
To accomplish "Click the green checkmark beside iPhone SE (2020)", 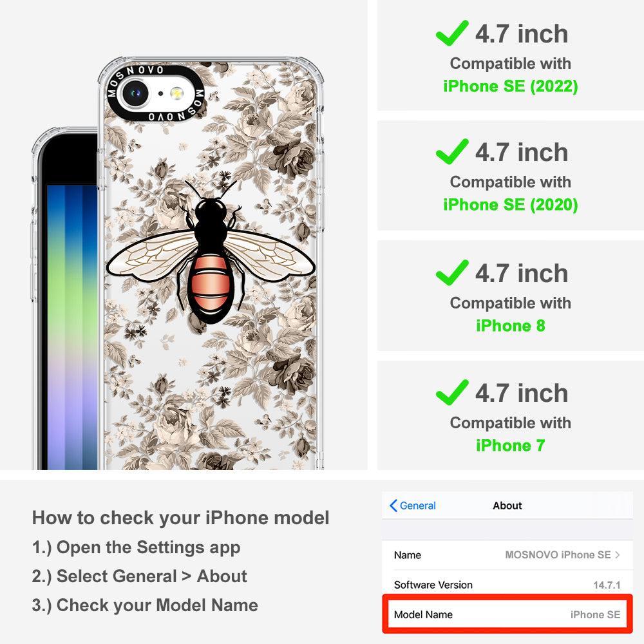I will coord(452,151).
